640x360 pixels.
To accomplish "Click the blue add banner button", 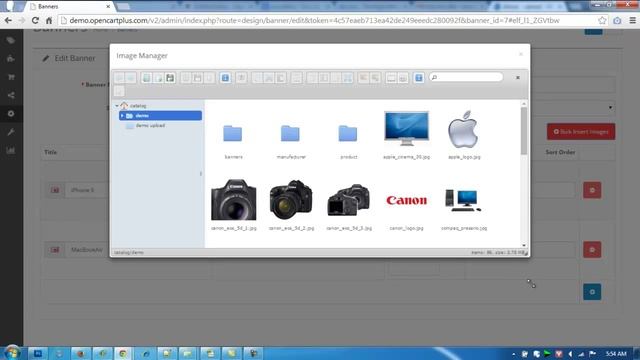I will click(592, 292).
